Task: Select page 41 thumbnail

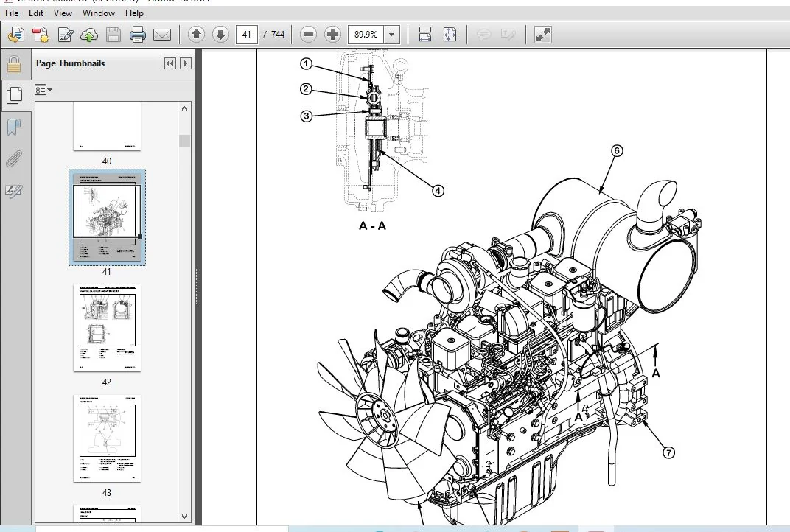Action: coord(108,217)
